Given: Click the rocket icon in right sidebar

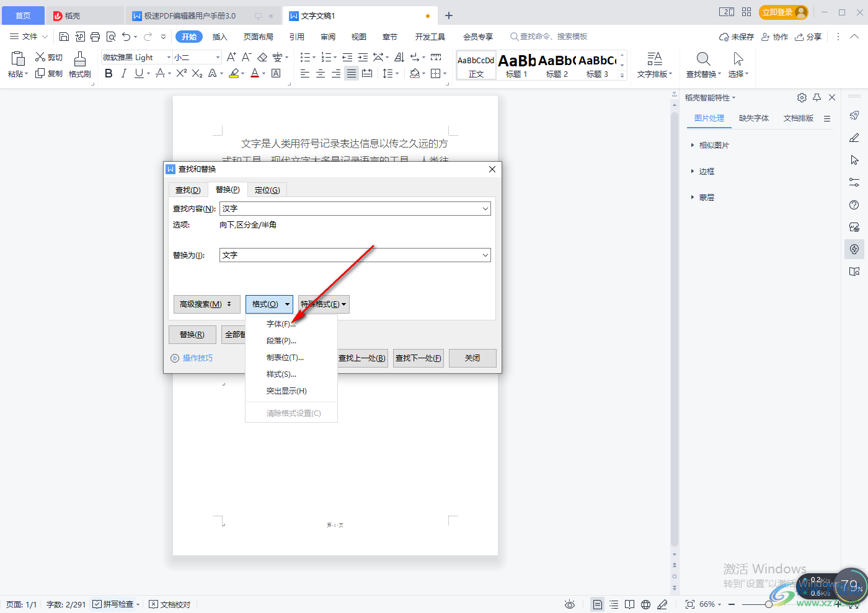Looking at the screenshot, I should (x=854, y=115).
